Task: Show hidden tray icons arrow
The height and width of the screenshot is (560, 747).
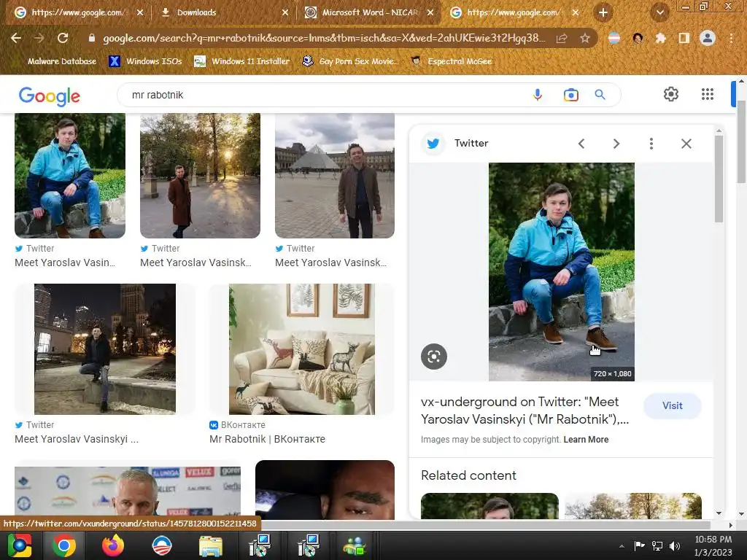Action: [x=622, y=545]
